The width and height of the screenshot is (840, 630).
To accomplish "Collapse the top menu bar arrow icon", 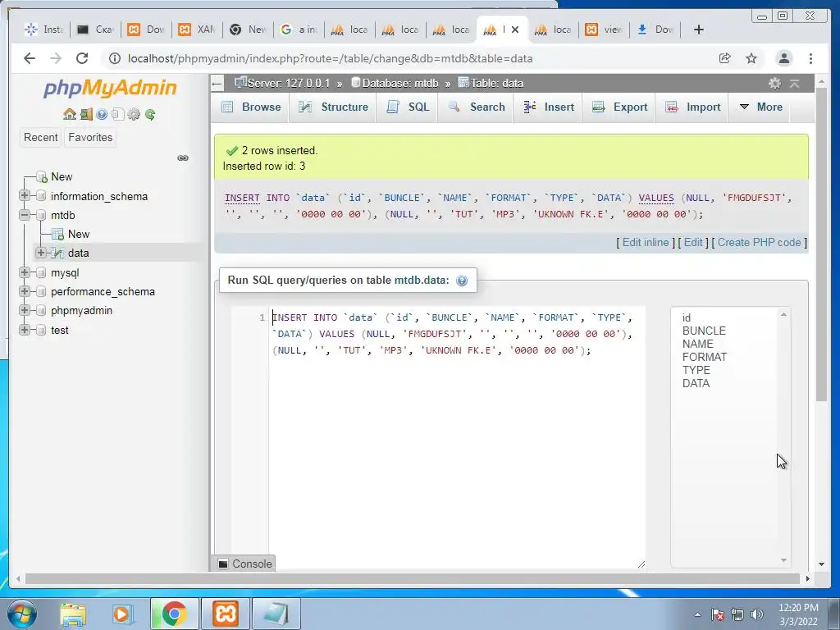I will coord(795,84).
